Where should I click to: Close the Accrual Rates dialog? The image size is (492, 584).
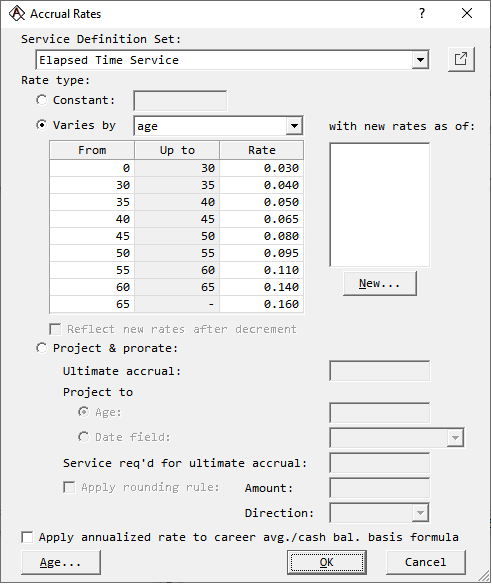point(467,13)
